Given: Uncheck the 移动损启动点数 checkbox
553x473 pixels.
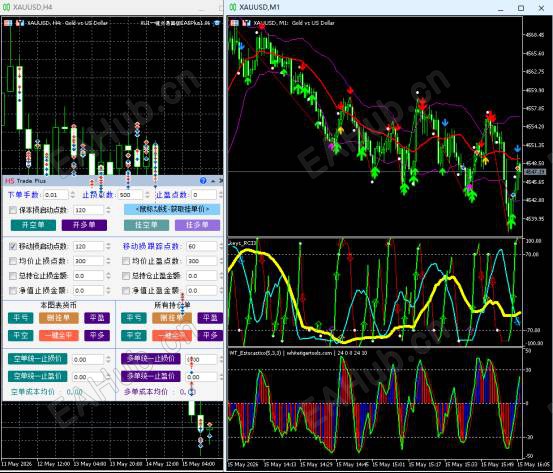Looking at the screenshot, I should [13, 246].
